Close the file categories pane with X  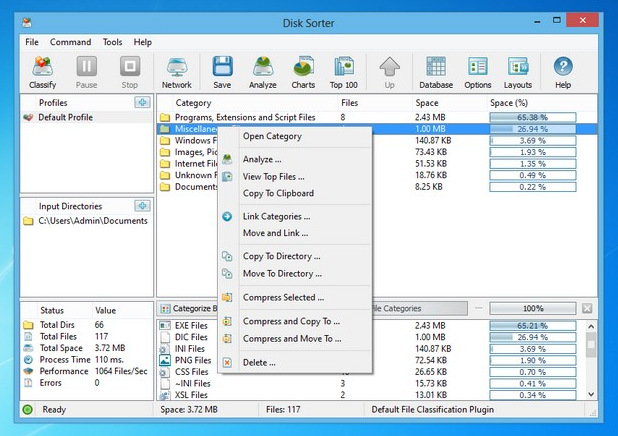[x=587, y=308]
